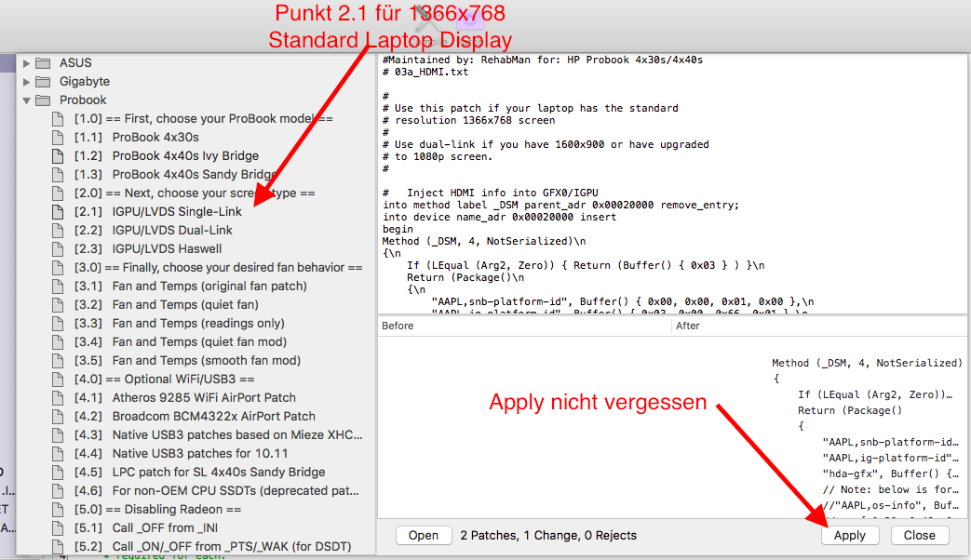Click the '[3.0] == Finally, choose your desired fan behavior ==' row
971x560 pixels.
coord(196,267)
